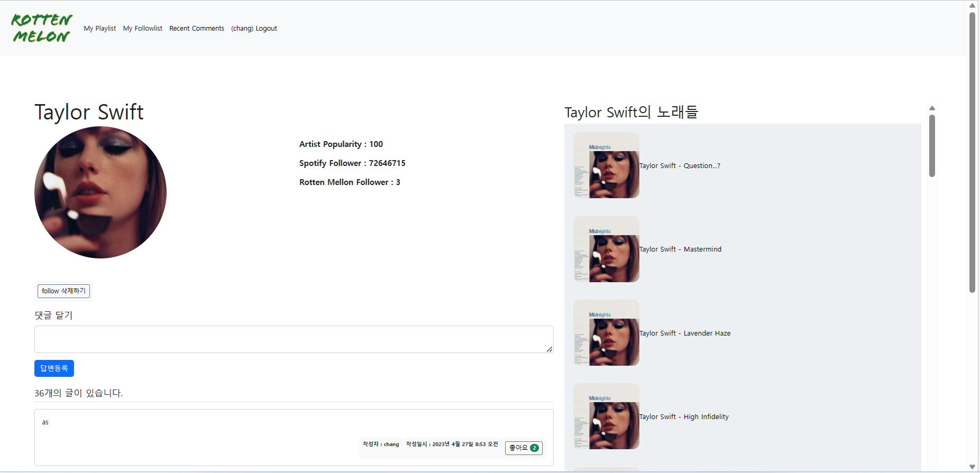Open Recent Comments page
The height and width of the screenshot is (473, 980).
click(x=197, y=29)
